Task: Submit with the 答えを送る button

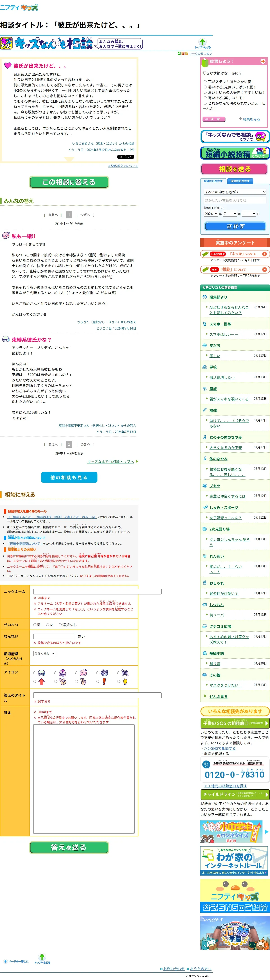Action: click(x=69, y=847)
